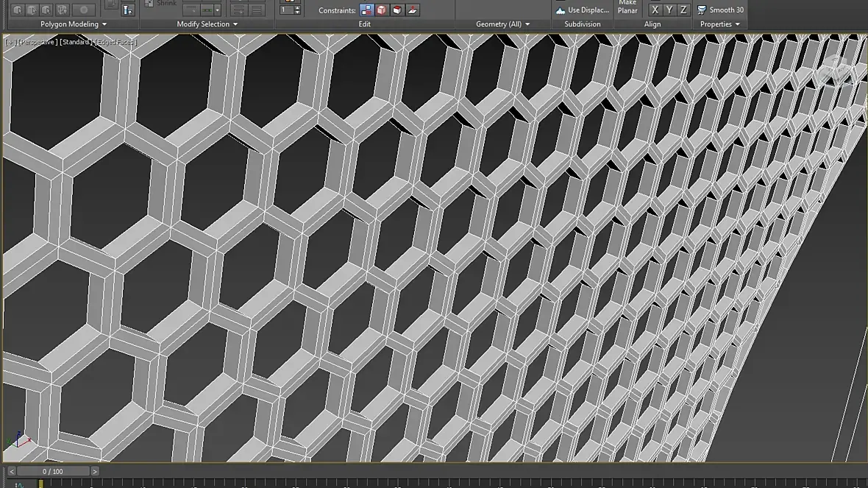Select the Element sub-object level icon

[84, 10]
